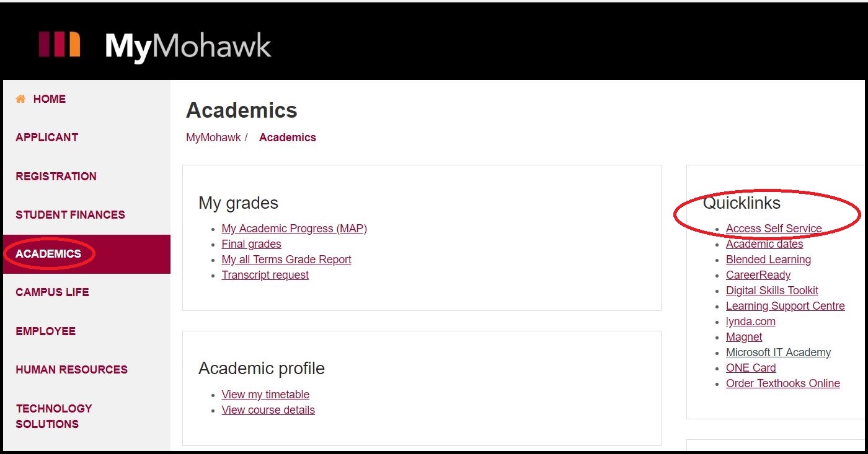868x454 pixels.
Task: Open the EMPLOYEE section
Action: [45, 331]
